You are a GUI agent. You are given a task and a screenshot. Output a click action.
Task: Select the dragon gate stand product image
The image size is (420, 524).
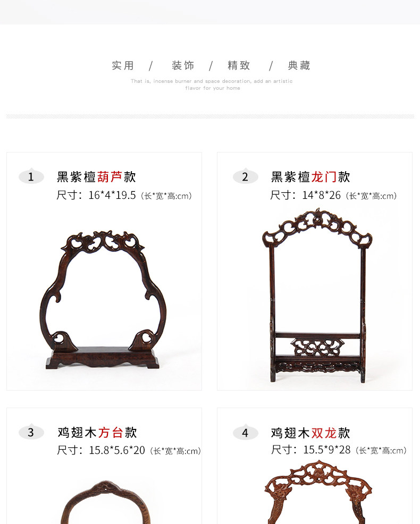pos(317,295)
